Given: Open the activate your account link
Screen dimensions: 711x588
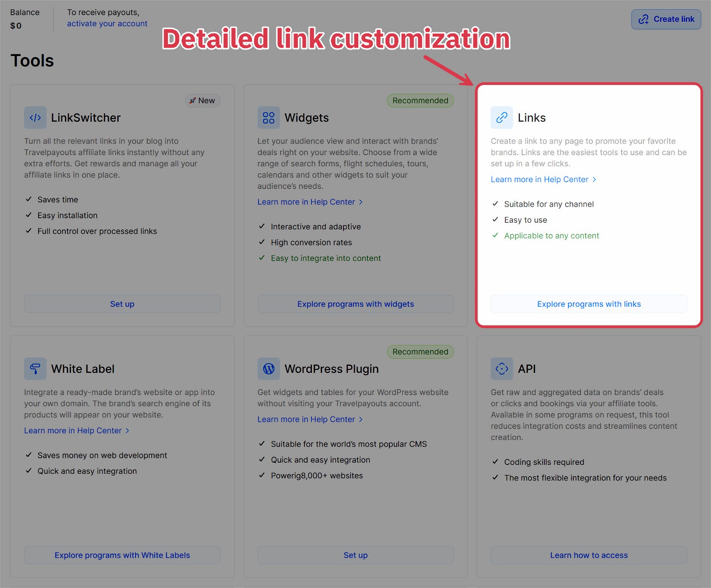Looking at the screenshot, I should pyautogui.click(x=107, y=24).
